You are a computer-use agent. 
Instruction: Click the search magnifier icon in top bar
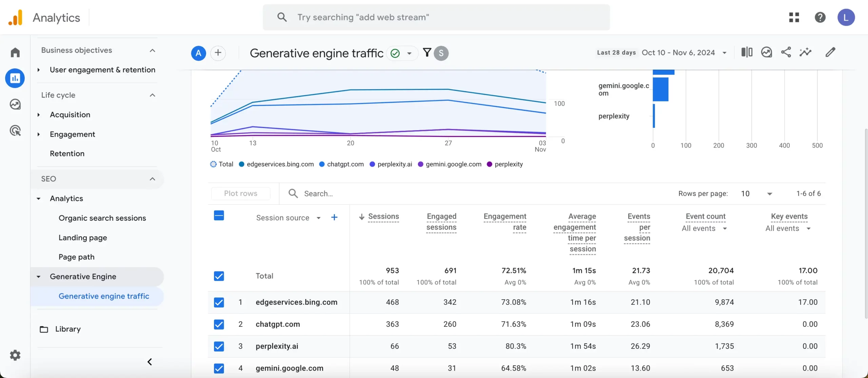point(282,17)
